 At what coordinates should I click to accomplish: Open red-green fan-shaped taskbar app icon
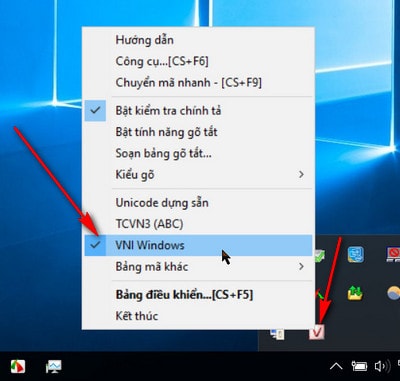click(x=17, y=367)
